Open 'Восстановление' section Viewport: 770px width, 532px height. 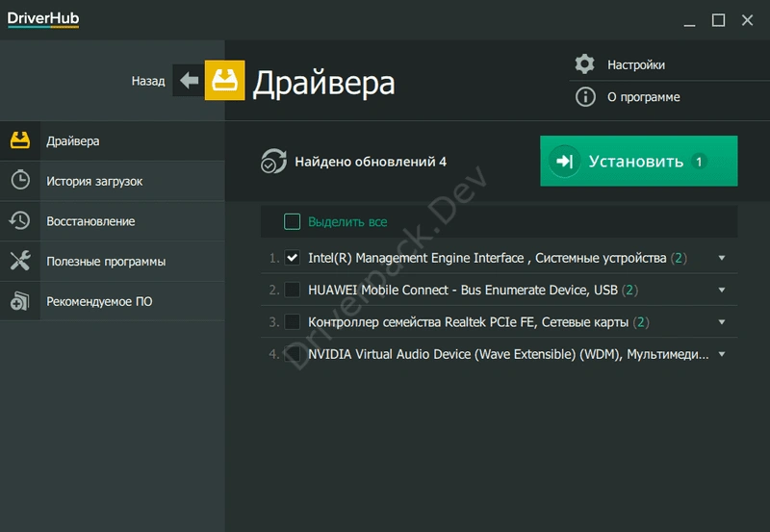pos(113,221)
